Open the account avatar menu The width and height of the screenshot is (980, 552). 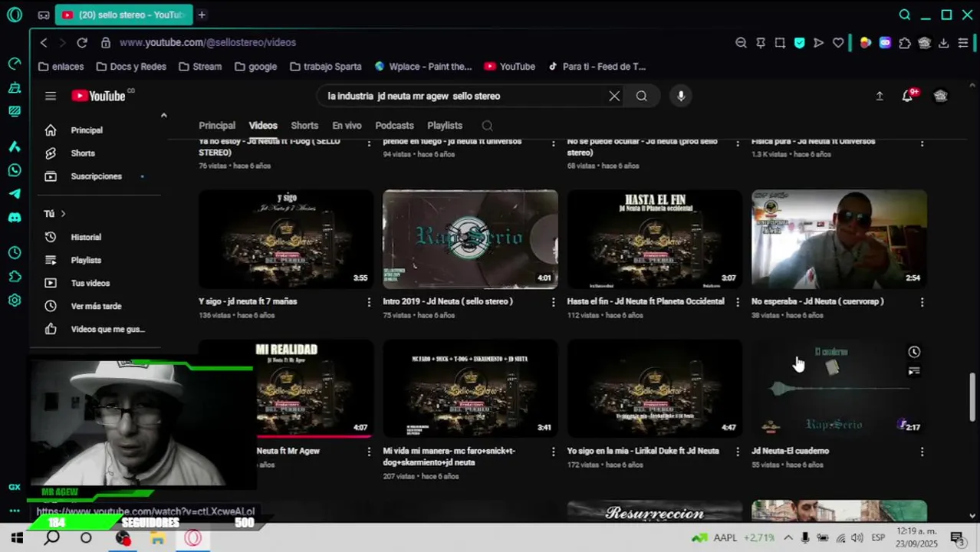(x=941, y=96)
